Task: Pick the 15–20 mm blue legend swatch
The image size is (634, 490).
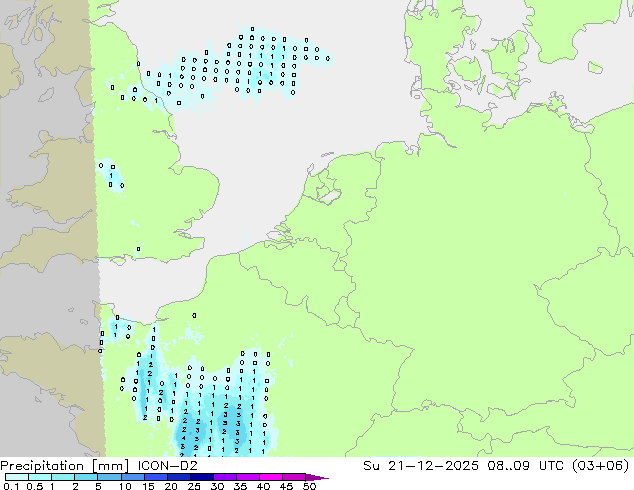Action: [155, 477]
